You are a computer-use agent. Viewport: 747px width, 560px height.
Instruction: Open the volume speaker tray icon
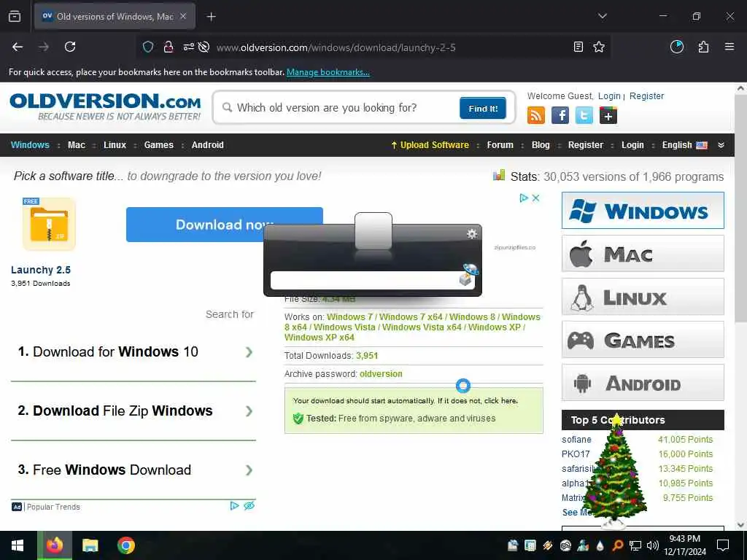tap(653, 545)
